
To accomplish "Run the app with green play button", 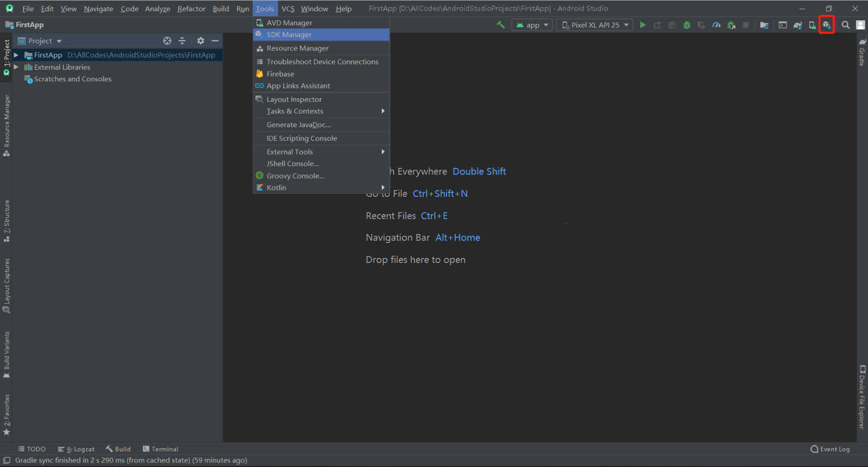I will [x=643, y=25].
